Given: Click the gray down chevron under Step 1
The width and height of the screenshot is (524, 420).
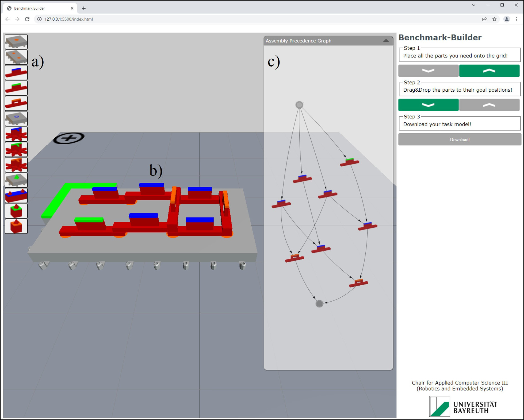Looking at the screenshot, I should [428, 71].
